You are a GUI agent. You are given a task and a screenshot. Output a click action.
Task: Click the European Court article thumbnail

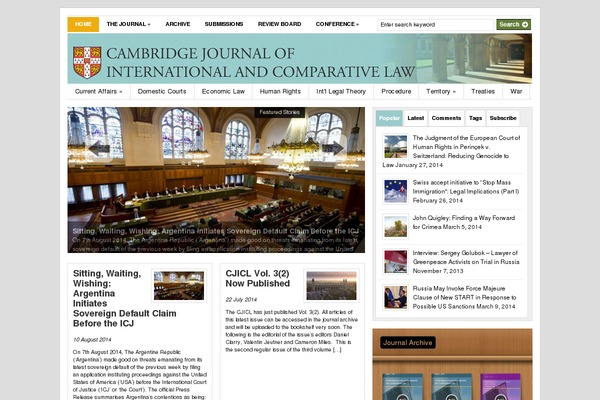(x=395, y=147)
